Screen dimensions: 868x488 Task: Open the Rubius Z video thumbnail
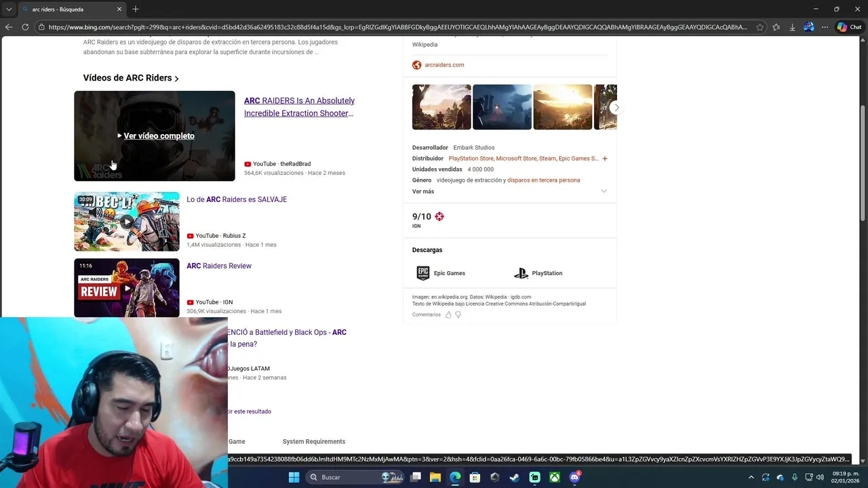pos(127,222)
